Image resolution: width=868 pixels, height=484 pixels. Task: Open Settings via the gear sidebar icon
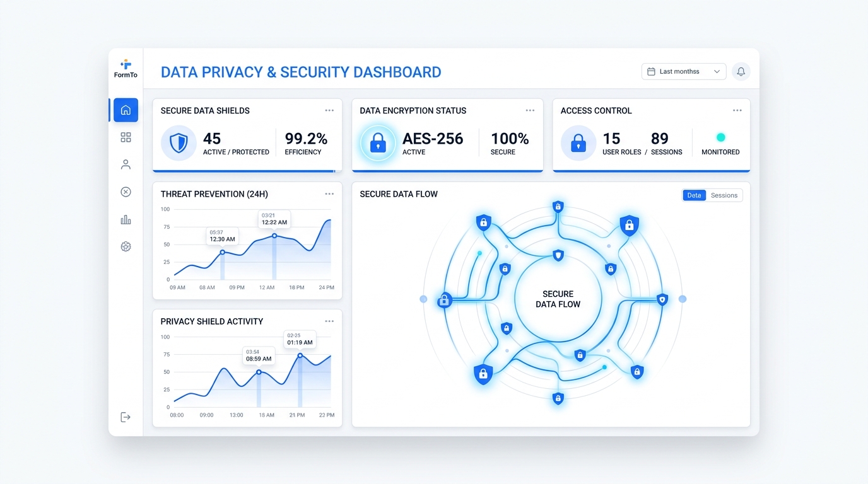pos(126,246)
